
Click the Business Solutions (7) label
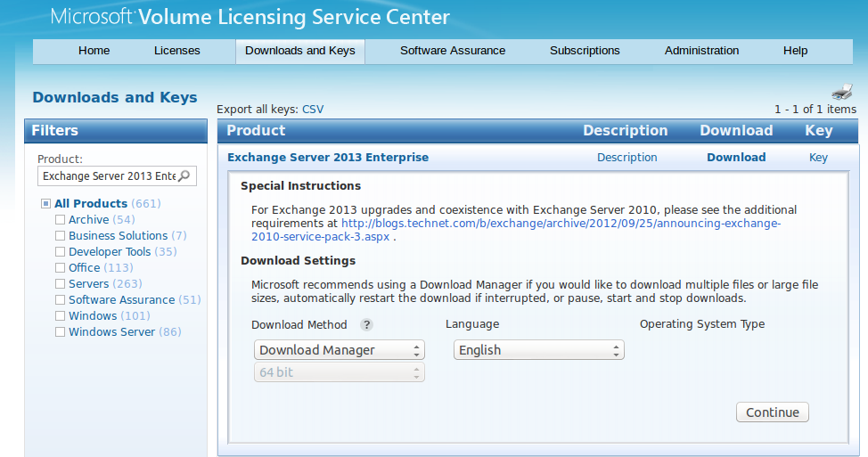pyautogui.click(x=127, y=236)
